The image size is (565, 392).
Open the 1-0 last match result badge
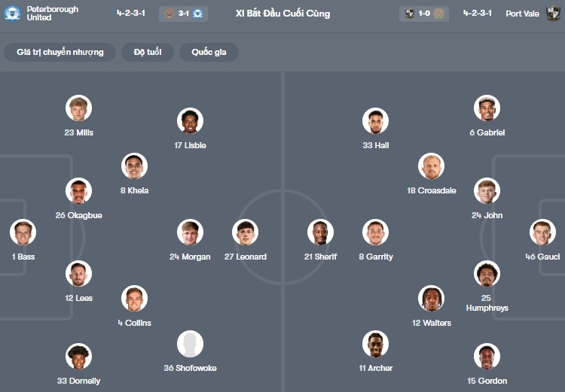click(x=424, y=14)
